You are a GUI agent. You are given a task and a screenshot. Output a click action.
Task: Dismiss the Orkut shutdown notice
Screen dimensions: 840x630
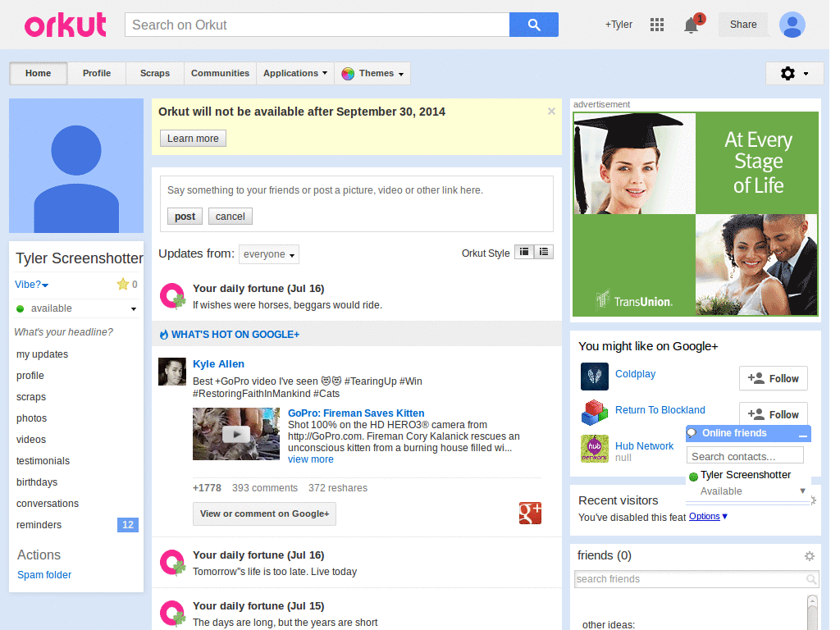coord(551,112)
